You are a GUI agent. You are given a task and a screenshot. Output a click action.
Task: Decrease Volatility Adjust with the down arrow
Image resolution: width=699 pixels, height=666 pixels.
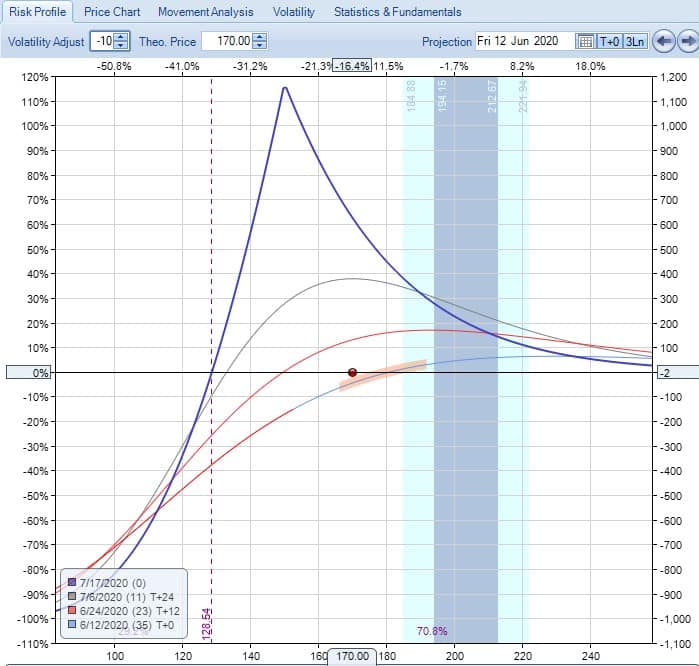[x=121, y=45]
